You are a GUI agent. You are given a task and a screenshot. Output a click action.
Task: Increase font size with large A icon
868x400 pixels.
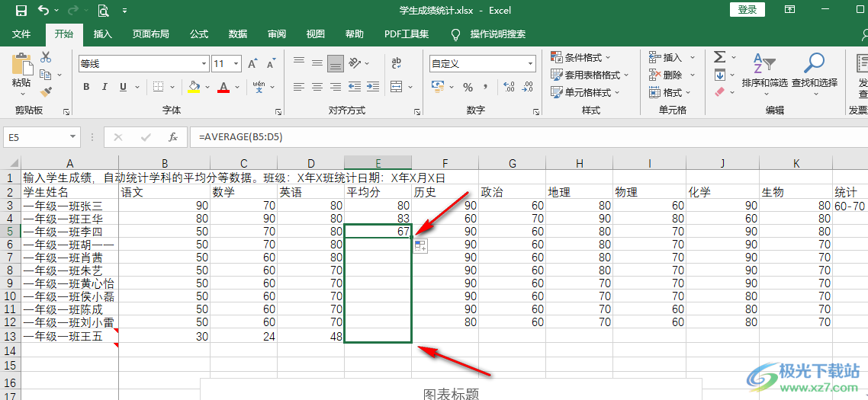pos(252,64)
